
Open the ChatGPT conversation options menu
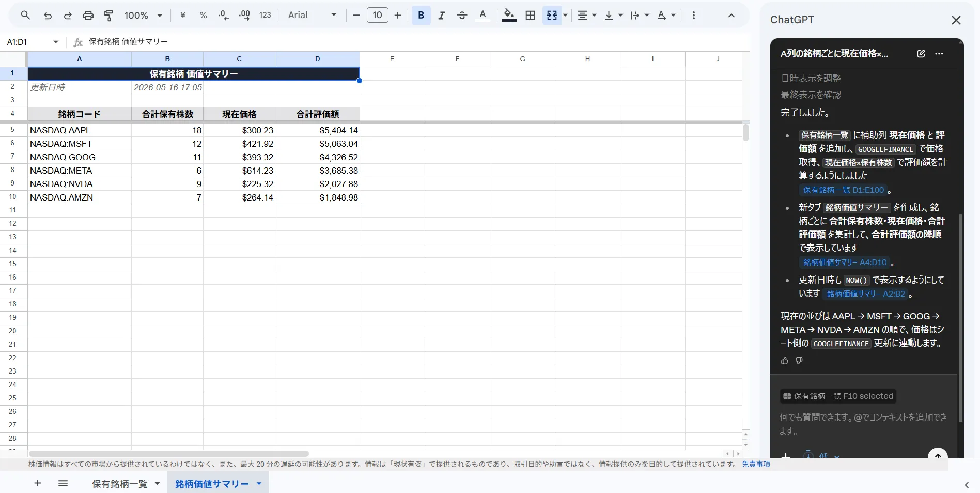939,54
